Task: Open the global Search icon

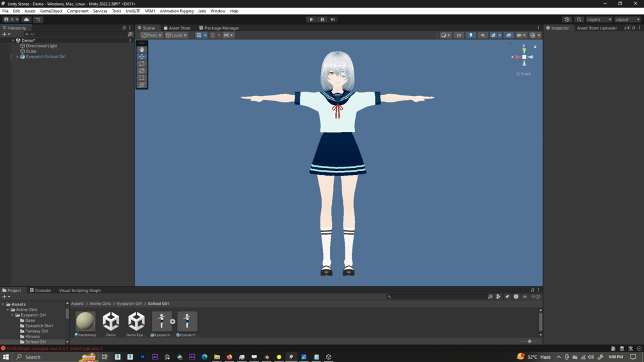Action: (579, 19)
